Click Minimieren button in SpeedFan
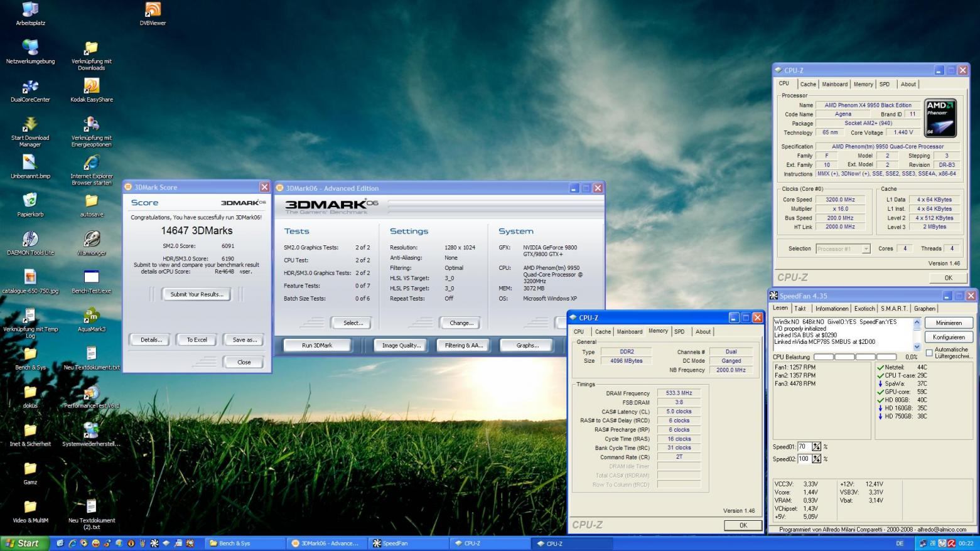Screen dimensions: 980x551 949,323
